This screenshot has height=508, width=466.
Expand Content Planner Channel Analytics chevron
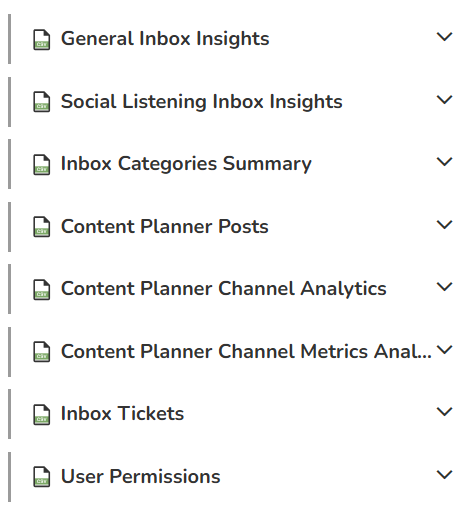444,287
